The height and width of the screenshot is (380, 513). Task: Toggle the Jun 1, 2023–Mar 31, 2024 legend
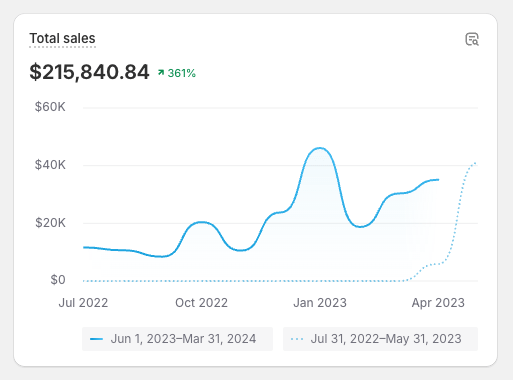tap(177, 339)
